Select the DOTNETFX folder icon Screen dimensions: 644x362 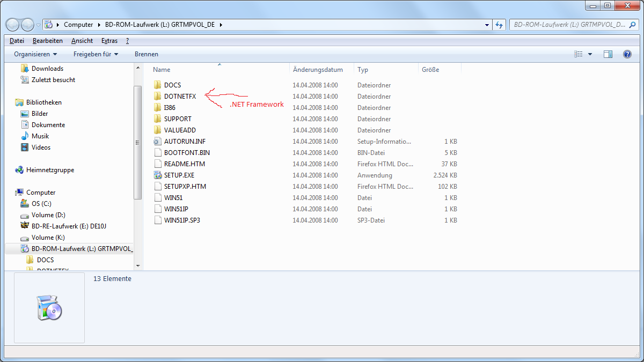point(157,97)
